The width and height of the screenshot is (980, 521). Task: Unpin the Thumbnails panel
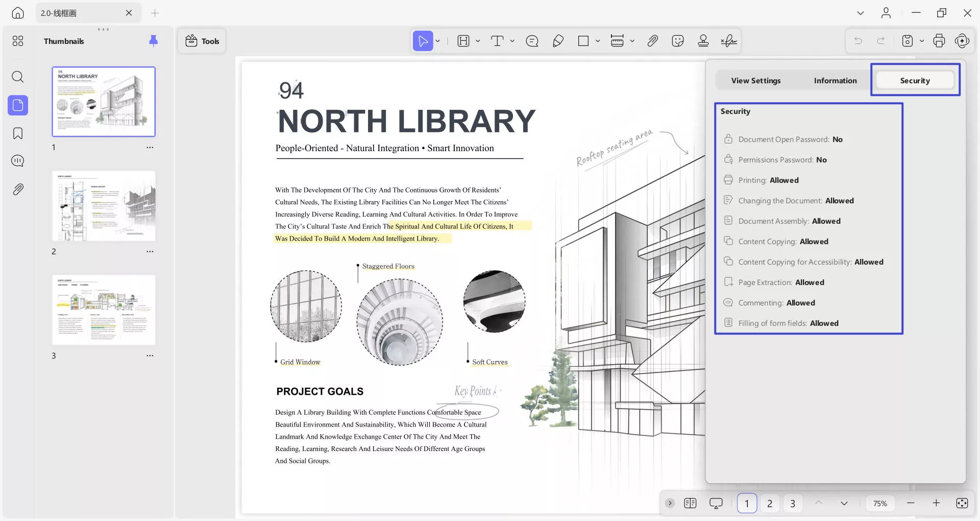pos(153,41)
